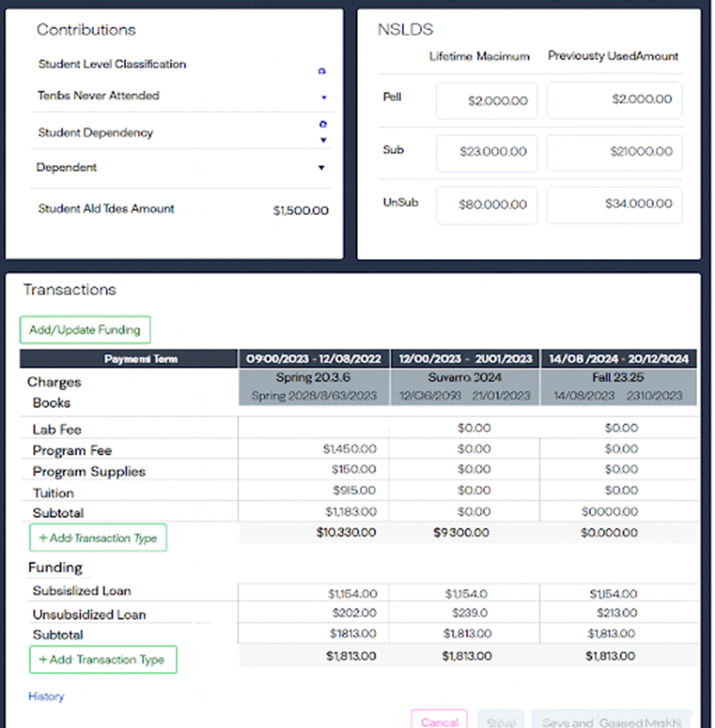Click the Program Supplies row label
Viewport: 715px width, 728px height.
tap(89, 472)
